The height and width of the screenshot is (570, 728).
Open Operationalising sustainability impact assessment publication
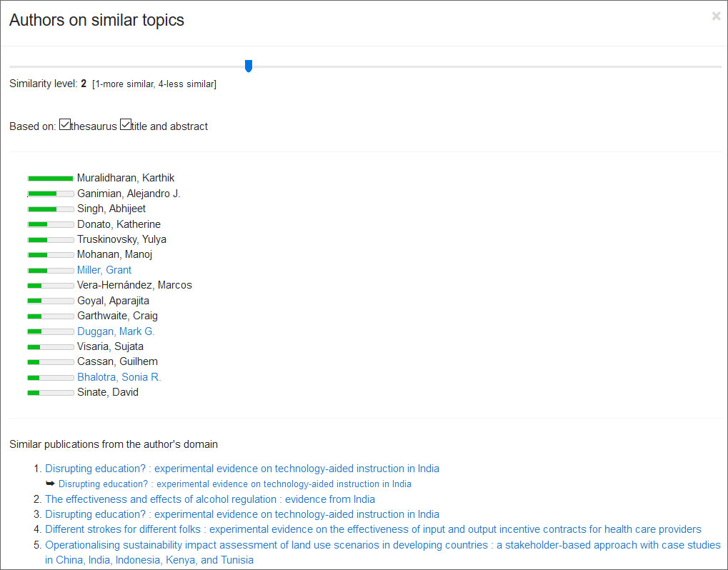382,545
